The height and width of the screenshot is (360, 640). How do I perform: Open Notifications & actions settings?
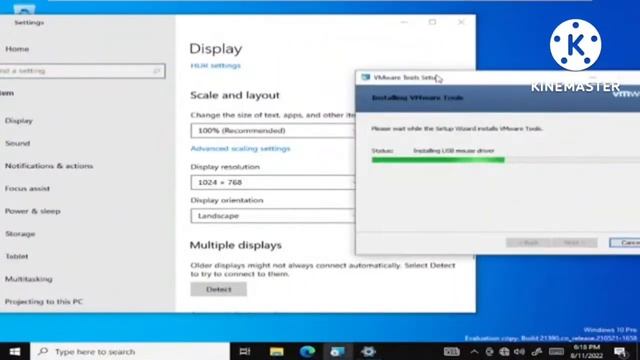coord(49,166)
